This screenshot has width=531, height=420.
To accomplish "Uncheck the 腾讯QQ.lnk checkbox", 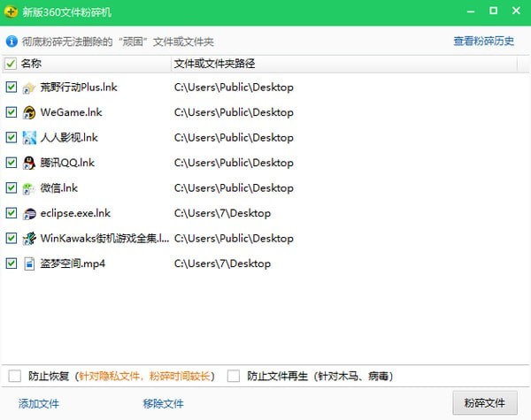I will pos(12,163).
